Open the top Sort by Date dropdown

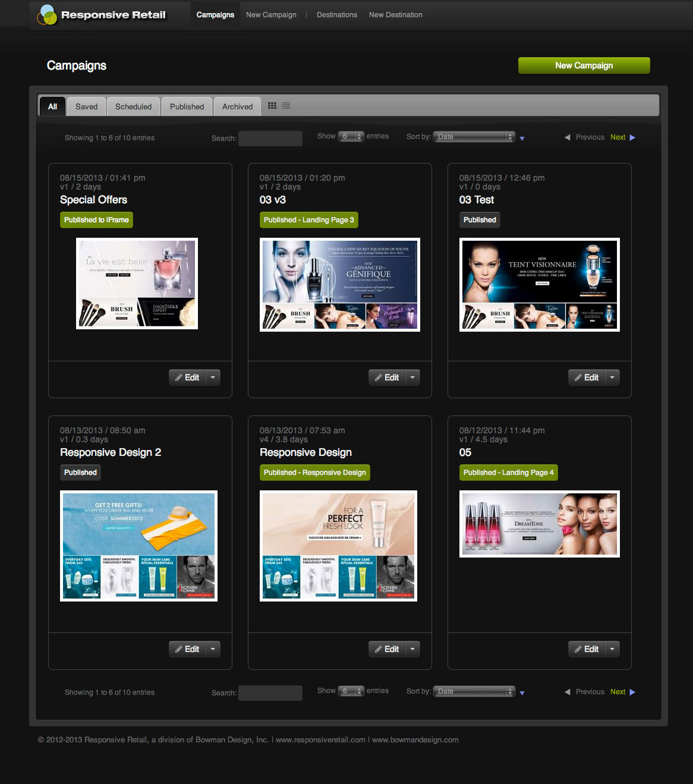474,137
